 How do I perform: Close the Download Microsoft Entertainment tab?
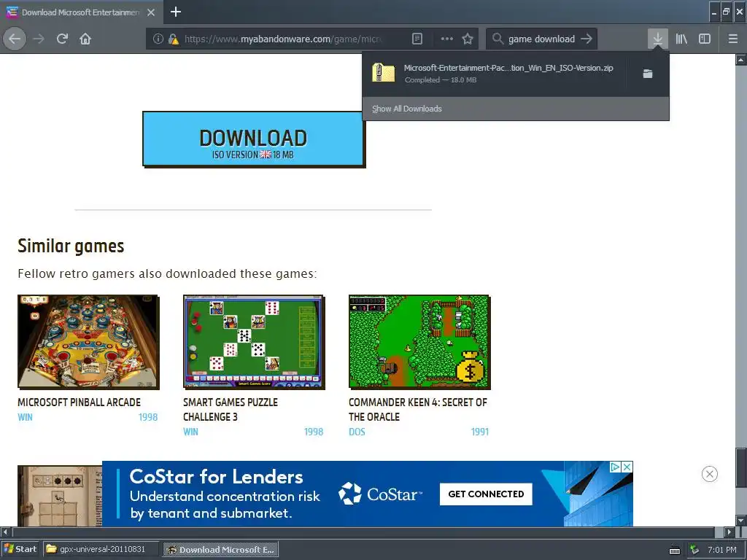151,12
